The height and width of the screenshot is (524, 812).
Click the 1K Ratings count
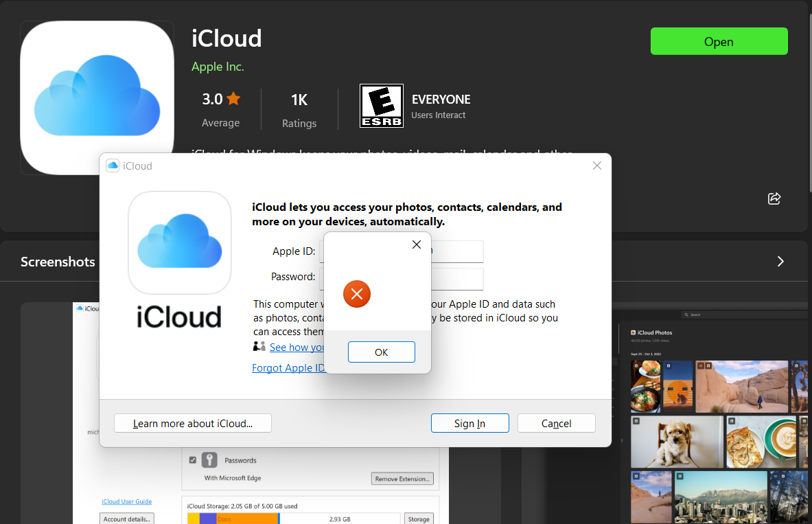point(299,100)
